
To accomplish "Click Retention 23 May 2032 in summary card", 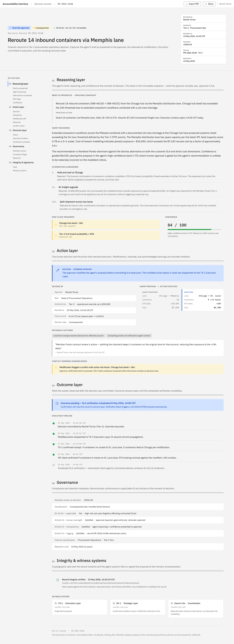I will pos(203,60).
